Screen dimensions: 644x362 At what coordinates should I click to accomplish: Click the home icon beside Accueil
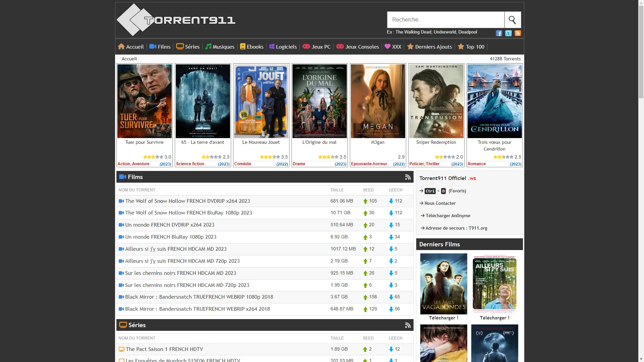pyautogui.click(x=121, y=47)
